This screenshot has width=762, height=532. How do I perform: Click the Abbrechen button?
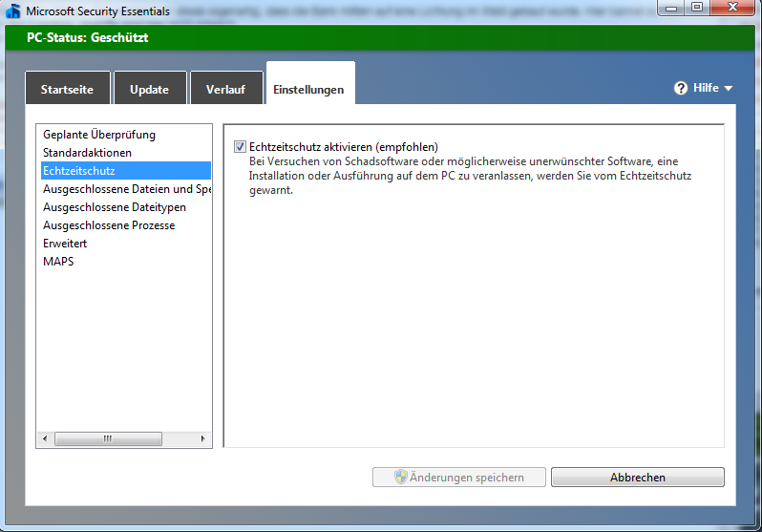638,477
